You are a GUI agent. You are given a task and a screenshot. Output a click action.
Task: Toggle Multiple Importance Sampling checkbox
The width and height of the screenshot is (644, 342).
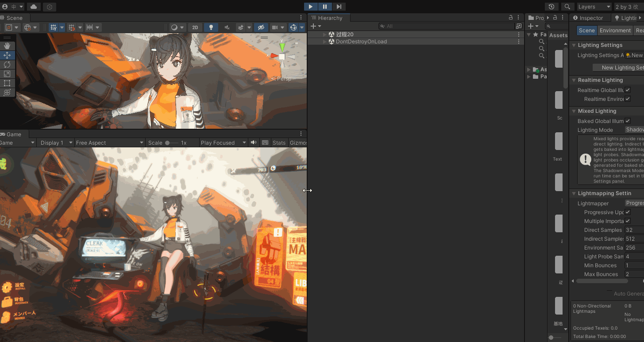(628, 221)
